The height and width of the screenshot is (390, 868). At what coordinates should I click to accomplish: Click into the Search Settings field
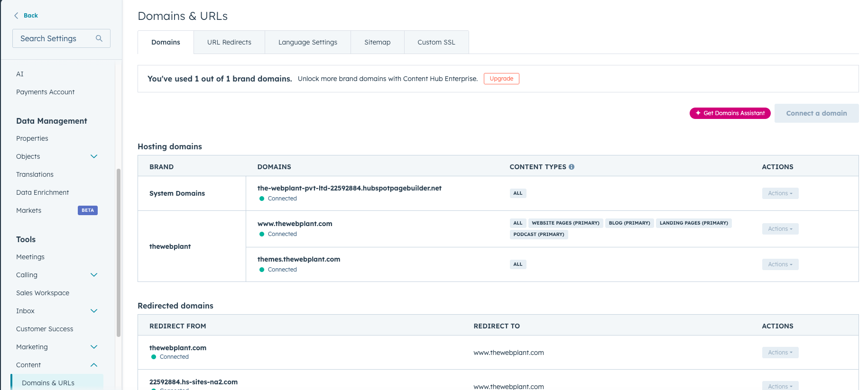click(x=55, y=38)
